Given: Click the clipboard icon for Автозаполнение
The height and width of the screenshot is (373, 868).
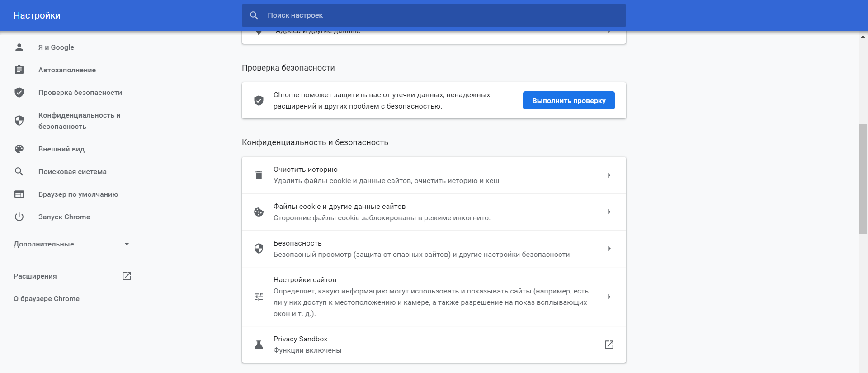Looking at the screenshot, I should pyautogui.click(x=19, y=70).
